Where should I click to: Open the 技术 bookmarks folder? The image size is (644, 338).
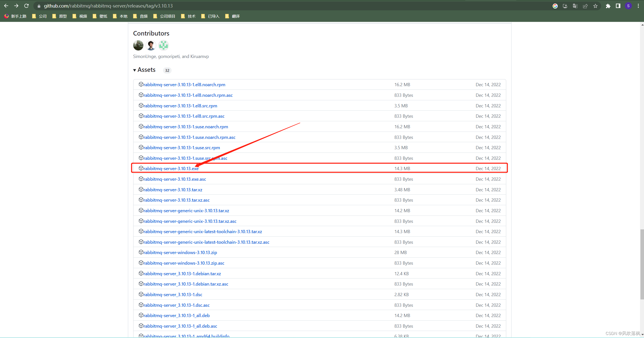tap(188, 16)
